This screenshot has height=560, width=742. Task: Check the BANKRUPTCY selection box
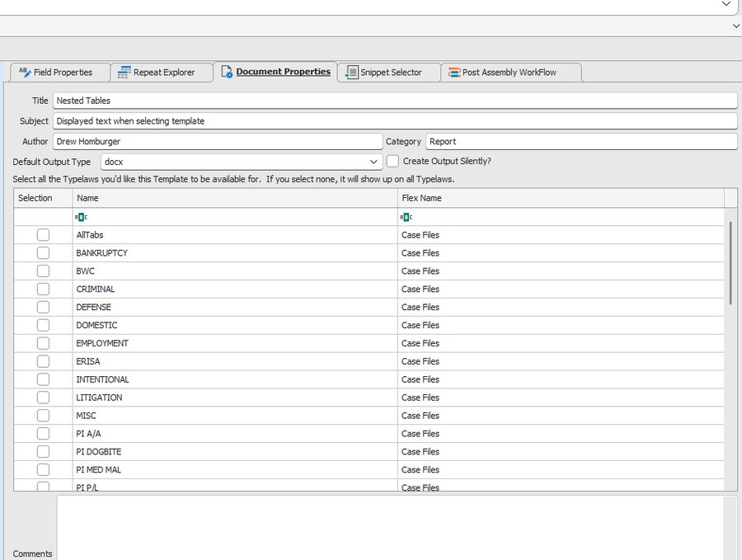[x=43, y=252]
